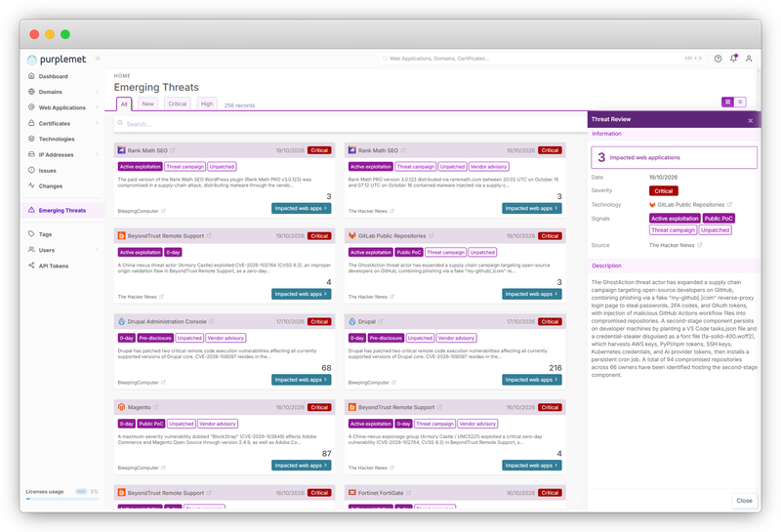This screenshot has height=532, width=781.
Task: Focus the global Web Applications, Domains search box
Action: [542, 59]
